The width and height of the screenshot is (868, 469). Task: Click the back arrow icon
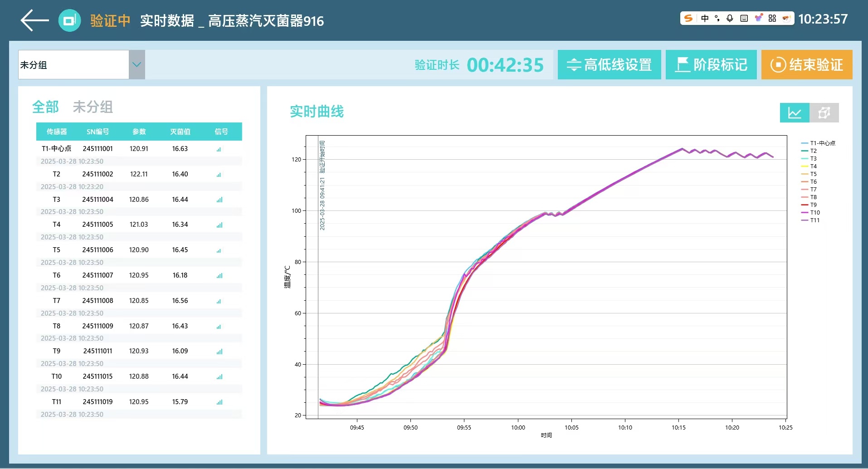[34, 20]
